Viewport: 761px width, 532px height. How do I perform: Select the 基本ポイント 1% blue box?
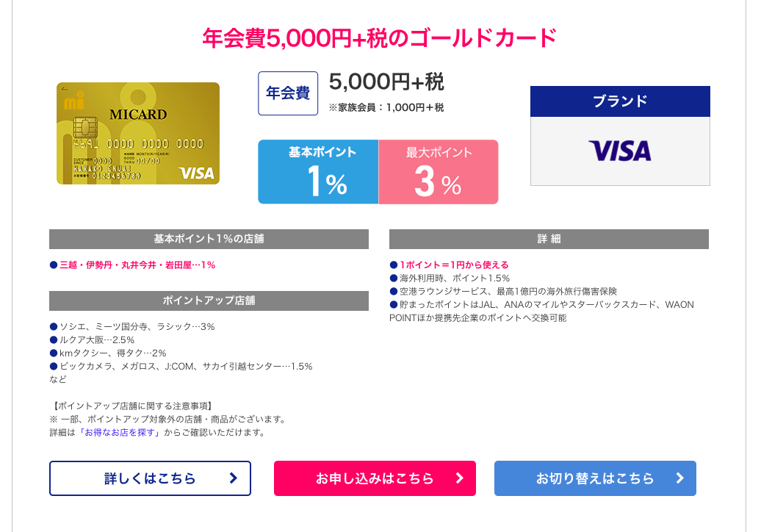pos(318,172)
